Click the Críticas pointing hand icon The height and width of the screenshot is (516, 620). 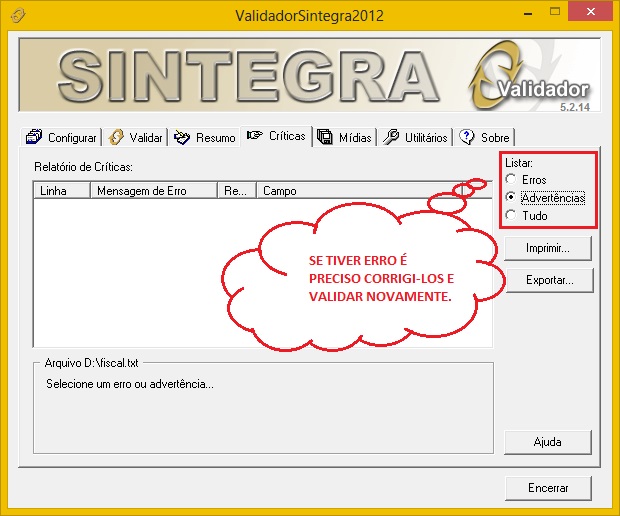(255, 136)
